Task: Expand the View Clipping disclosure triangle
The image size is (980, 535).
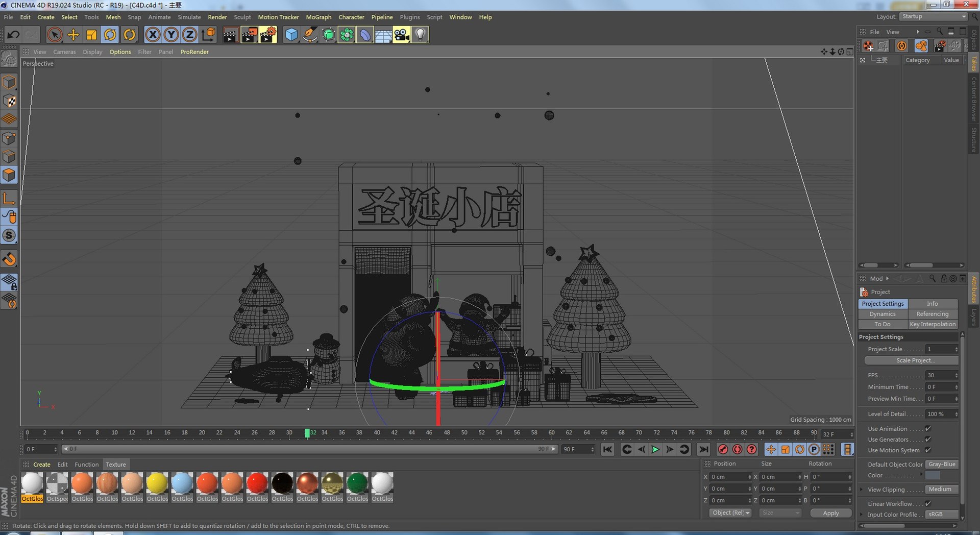Action: [862, 490]
